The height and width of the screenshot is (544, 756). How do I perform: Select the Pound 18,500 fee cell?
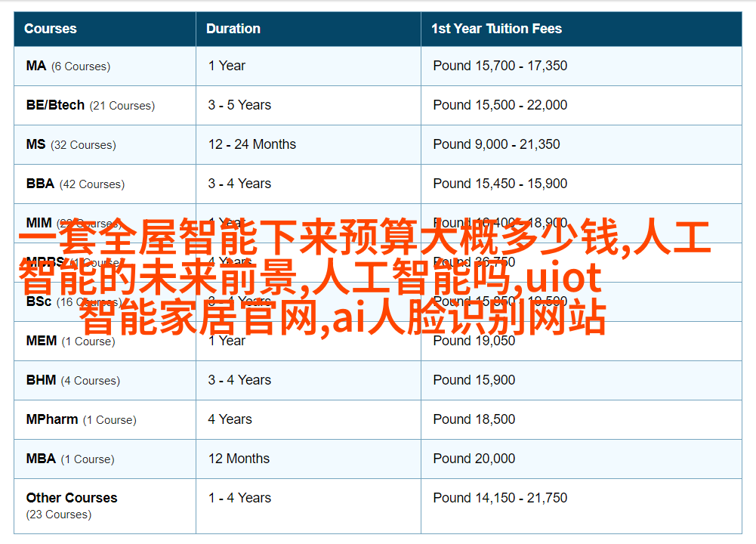pos(474,419)
